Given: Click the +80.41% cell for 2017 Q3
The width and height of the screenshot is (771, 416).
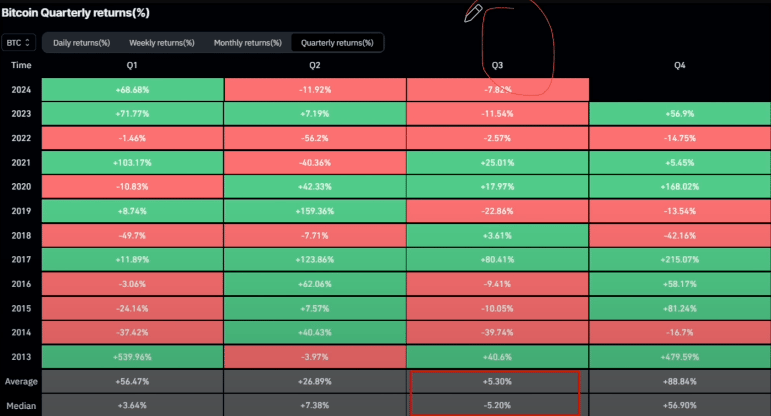Looking at the screenshot, I should pyautogui.click(x=498, y=260).
